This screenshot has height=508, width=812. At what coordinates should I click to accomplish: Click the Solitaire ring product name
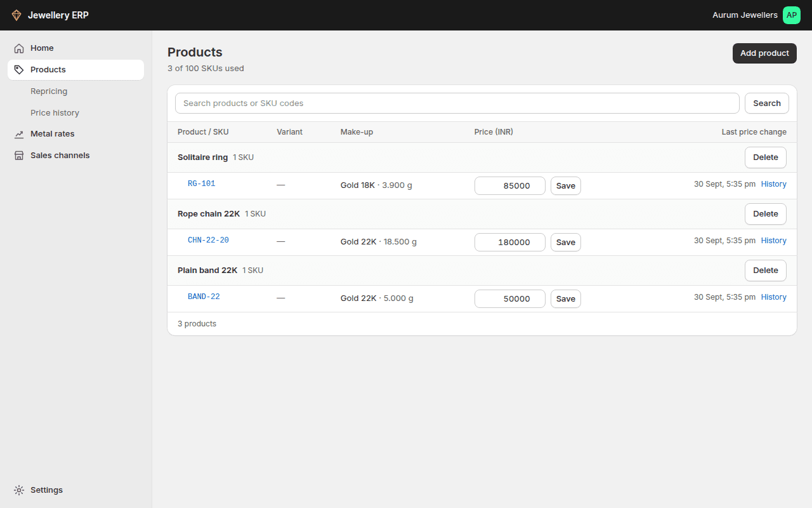pos(202,157)
